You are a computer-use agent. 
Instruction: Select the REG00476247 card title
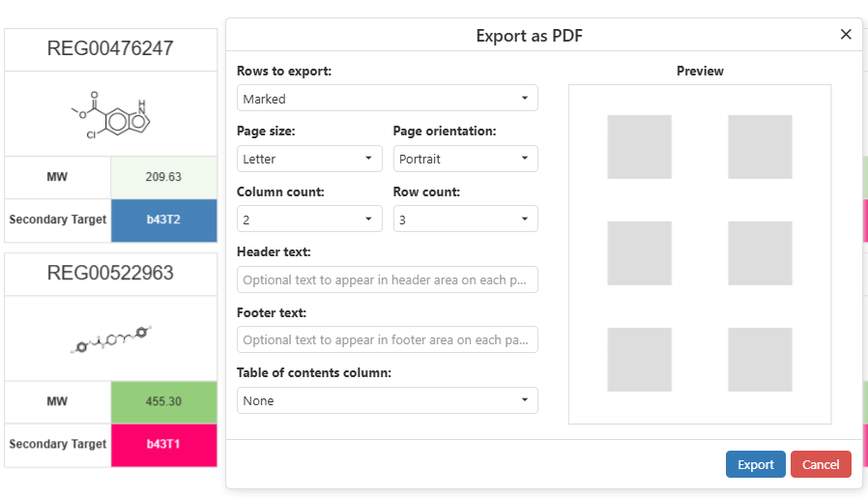click(x=110, y=48)
